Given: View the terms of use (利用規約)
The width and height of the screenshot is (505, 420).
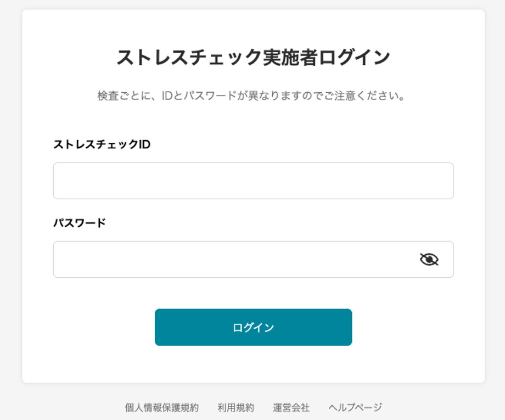Looking at the screenshot, I should click(x=235, y=407).
